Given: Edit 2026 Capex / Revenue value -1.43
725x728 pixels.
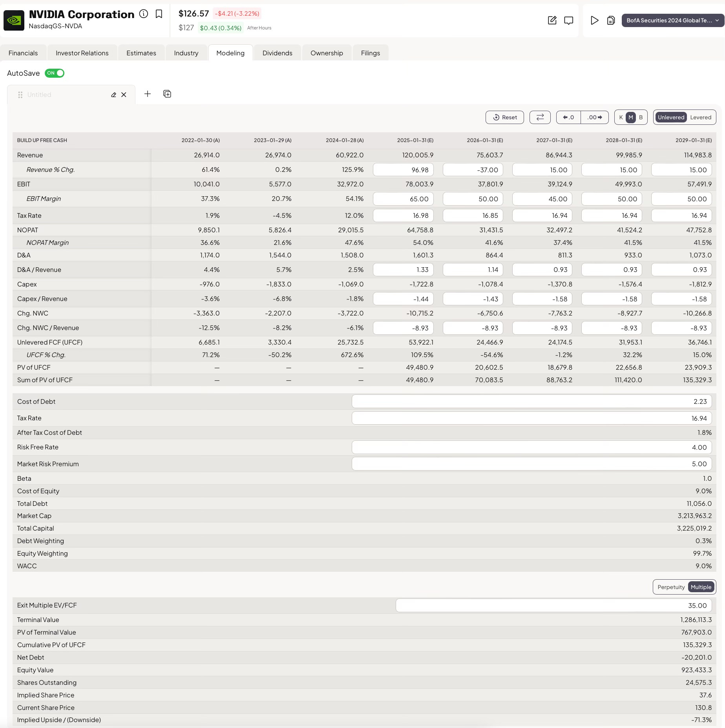Looking at the screenshot, I should [x=473, y=299].
